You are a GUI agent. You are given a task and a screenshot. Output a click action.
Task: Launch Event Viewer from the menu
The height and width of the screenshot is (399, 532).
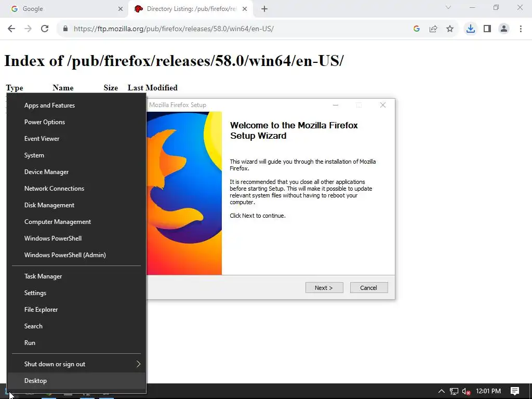click(77, 139)
